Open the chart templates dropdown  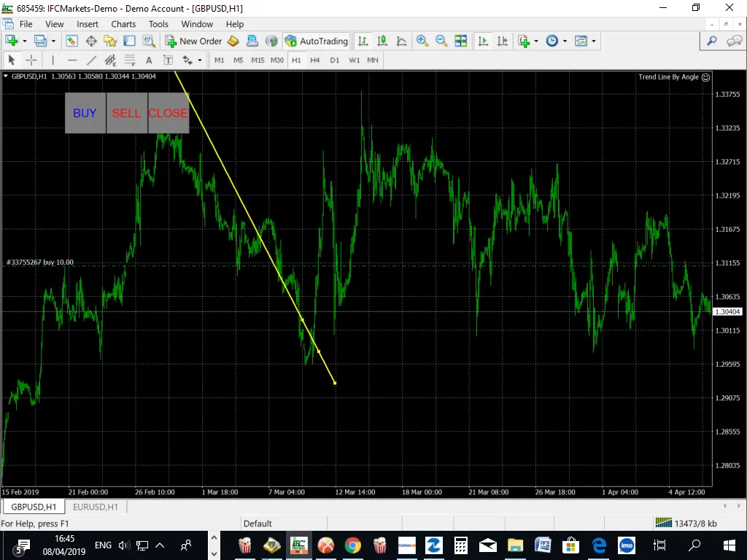pos(592,41)
